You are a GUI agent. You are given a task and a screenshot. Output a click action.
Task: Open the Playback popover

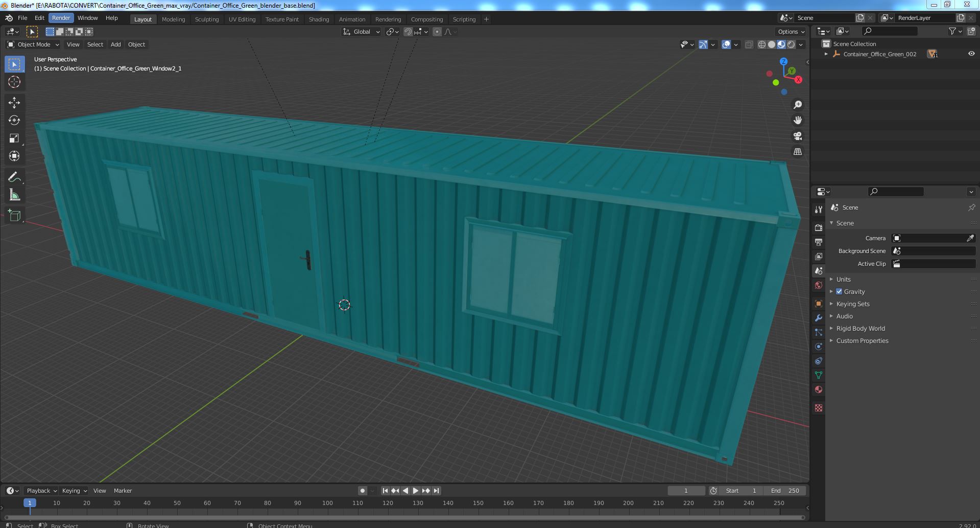[41, 491]
